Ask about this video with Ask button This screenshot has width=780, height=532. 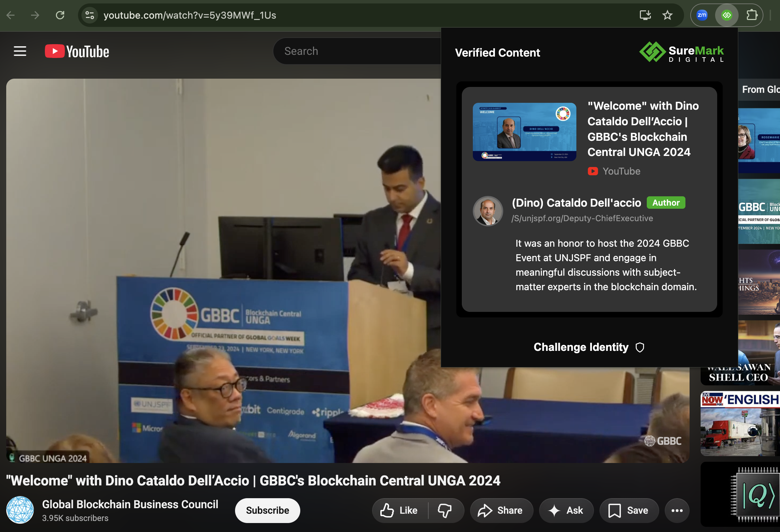[x=566, y=510]
